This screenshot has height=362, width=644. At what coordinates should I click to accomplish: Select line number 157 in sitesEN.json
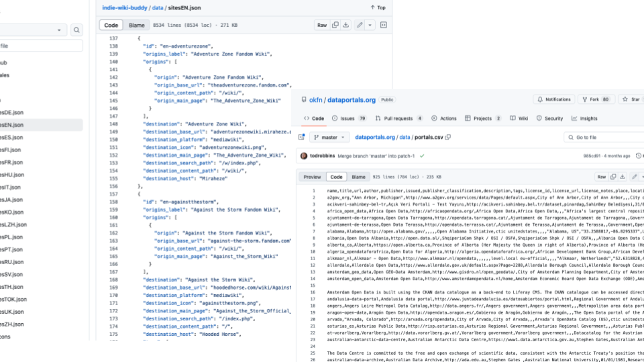click(x=113, y=194)
